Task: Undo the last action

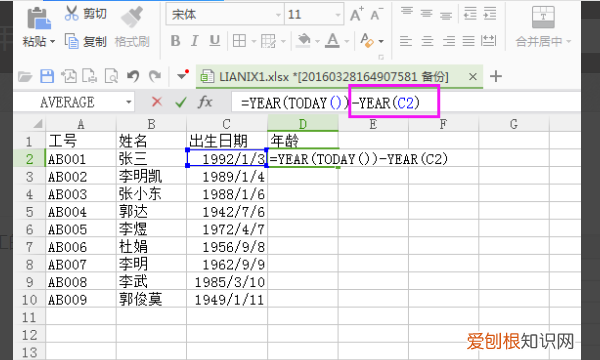Action: coord(133,77)
